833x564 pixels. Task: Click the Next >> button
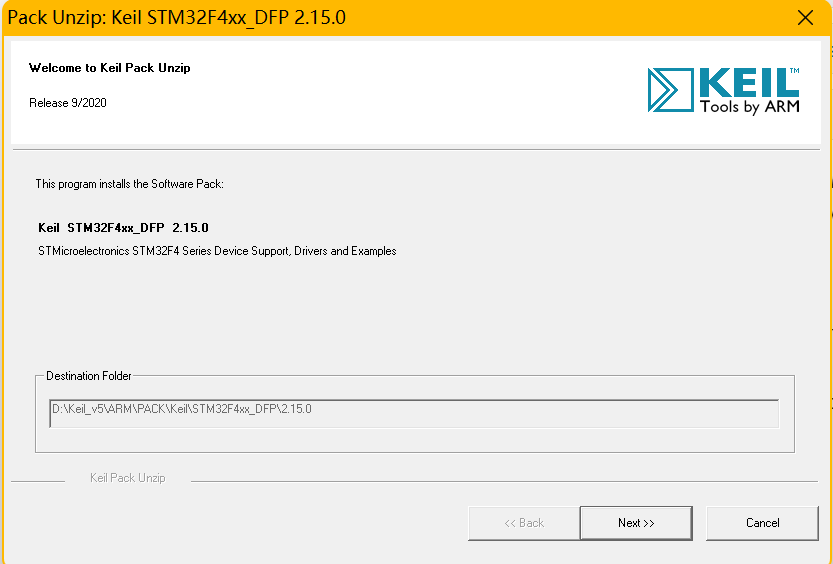636,523
